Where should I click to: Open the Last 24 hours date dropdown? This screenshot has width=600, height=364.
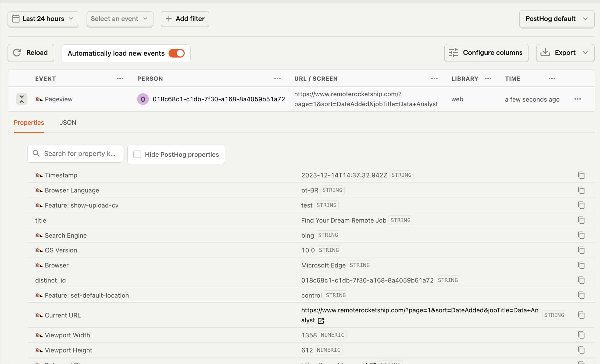(x=43, y=19)
